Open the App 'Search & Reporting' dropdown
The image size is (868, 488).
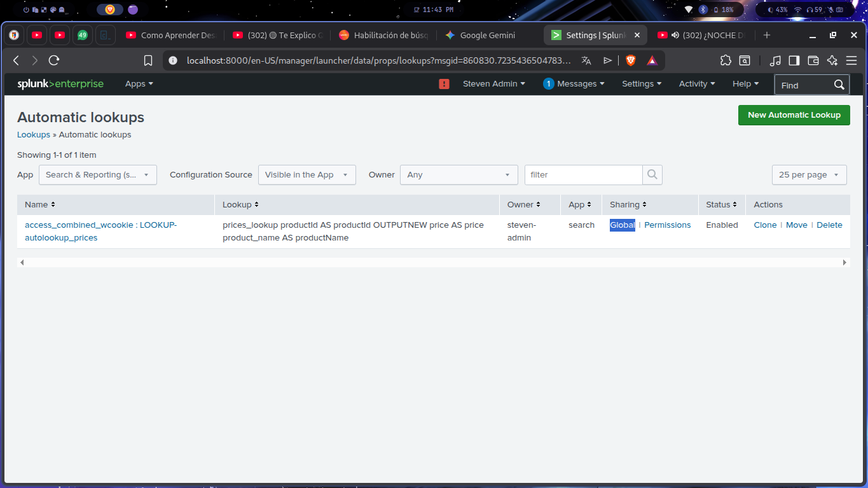coord(97,174)
